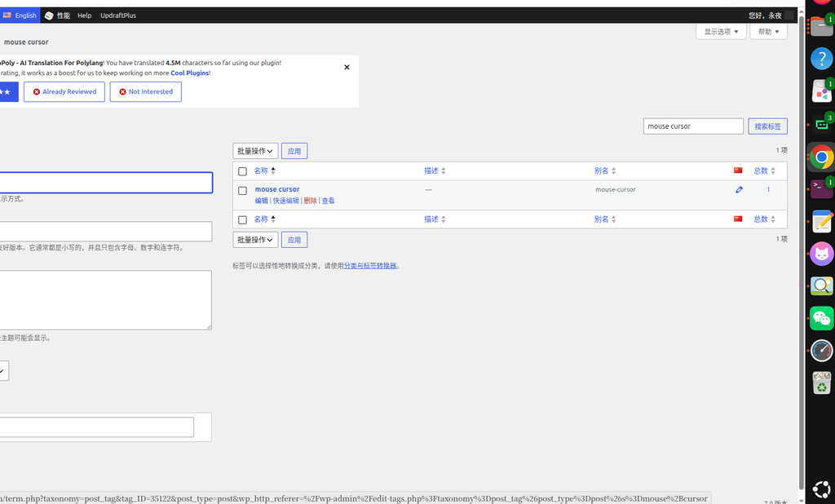The height and width of the screenshot is (504, 835).
Task: Tick the select-all checkbox in table footer
Action: [x=242, y=220]
